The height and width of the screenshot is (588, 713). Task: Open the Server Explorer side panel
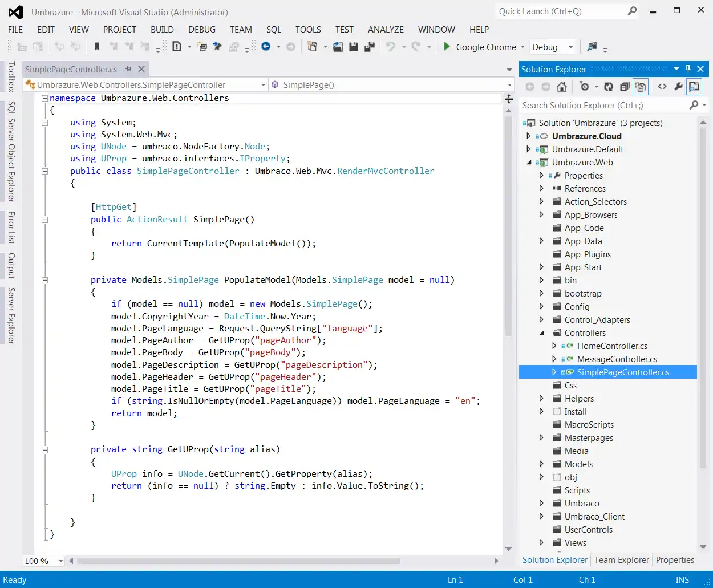pos(10,316)
